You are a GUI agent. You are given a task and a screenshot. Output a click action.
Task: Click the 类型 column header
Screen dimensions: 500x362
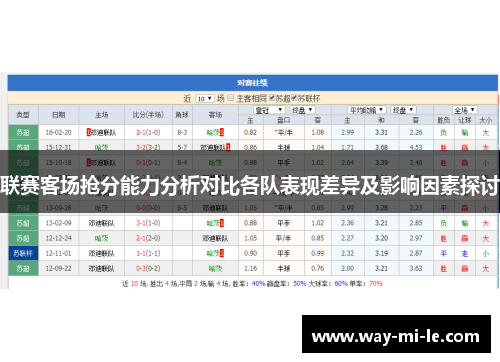point(23,115)
